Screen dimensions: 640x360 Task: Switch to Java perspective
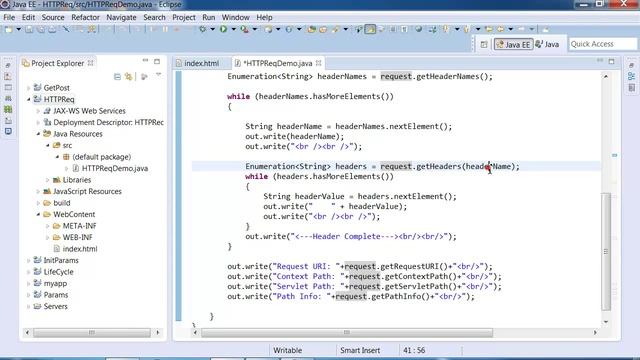tap(547, 44)
